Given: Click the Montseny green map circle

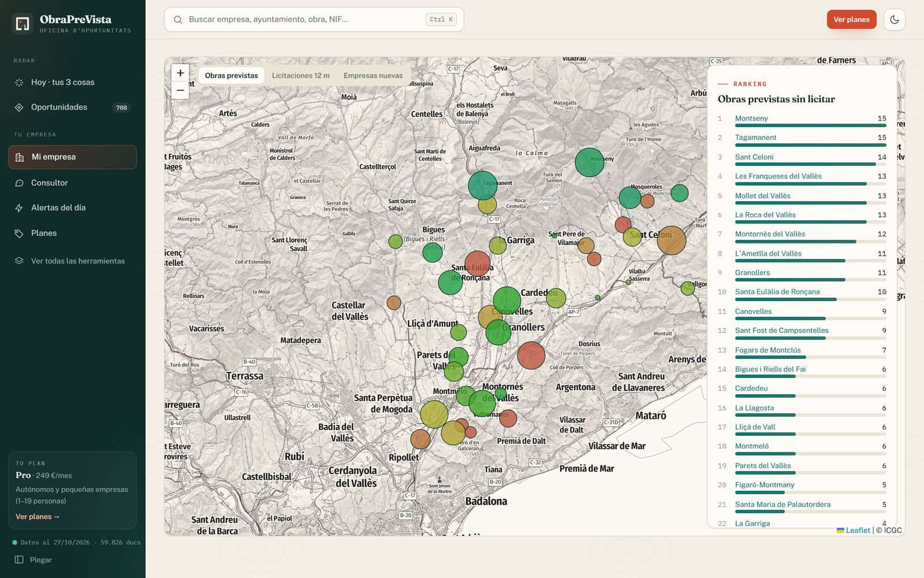Looking at the screenshot, I should coord(590,162).
